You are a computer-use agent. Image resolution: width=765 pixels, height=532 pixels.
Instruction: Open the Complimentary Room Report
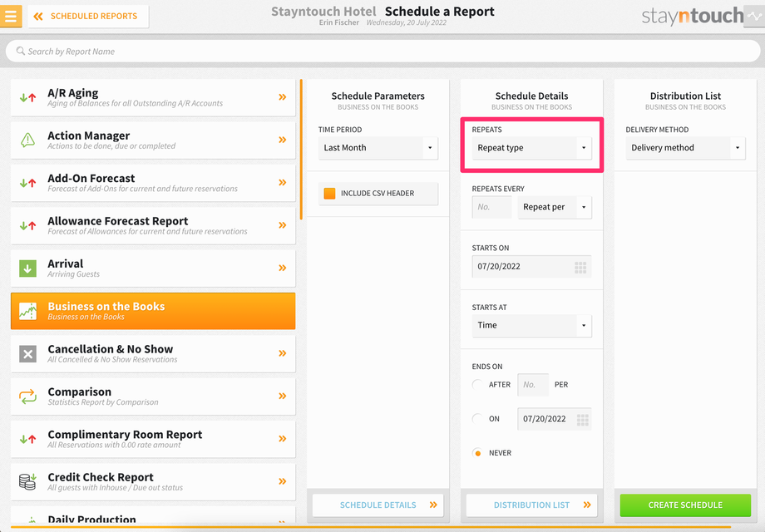153,439
